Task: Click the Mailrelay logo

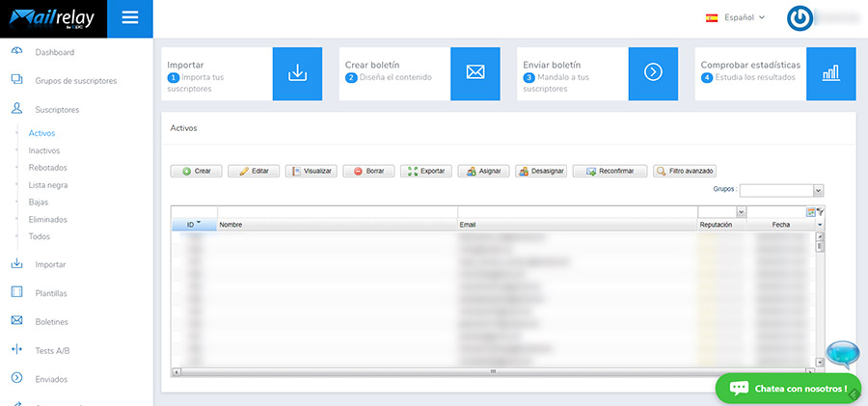Action: tap(53, 18)
